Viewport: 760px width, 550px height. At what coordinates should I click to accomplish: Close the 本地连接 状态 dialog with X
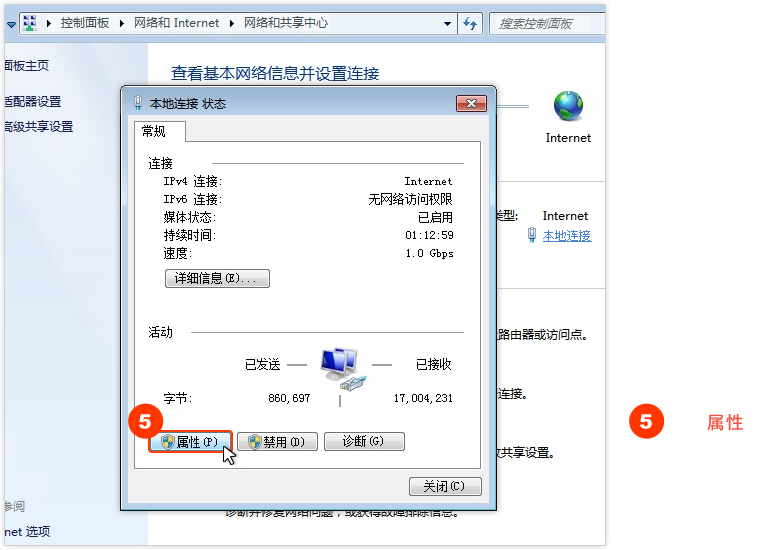[x=470, y=103]
